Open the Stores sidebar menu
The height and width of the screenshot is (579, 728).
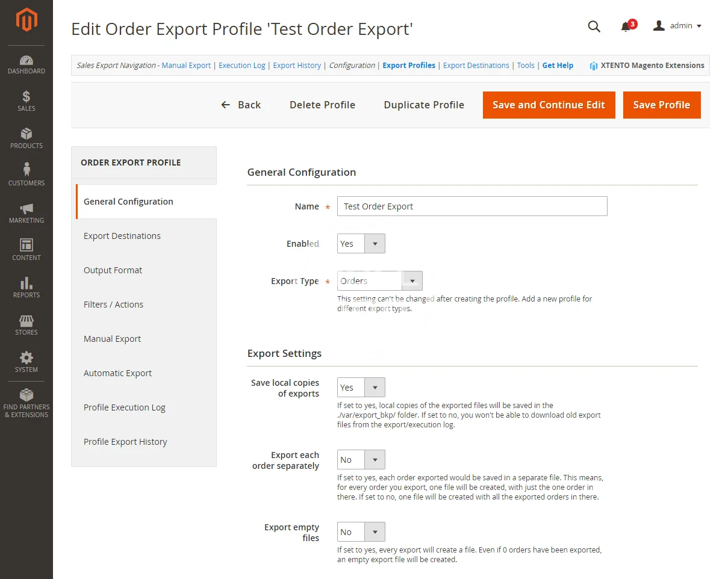click(26, 325)
